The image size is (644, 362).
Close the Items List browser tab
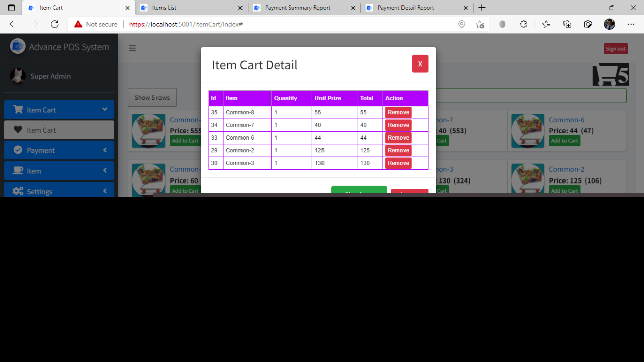[240, 8]
